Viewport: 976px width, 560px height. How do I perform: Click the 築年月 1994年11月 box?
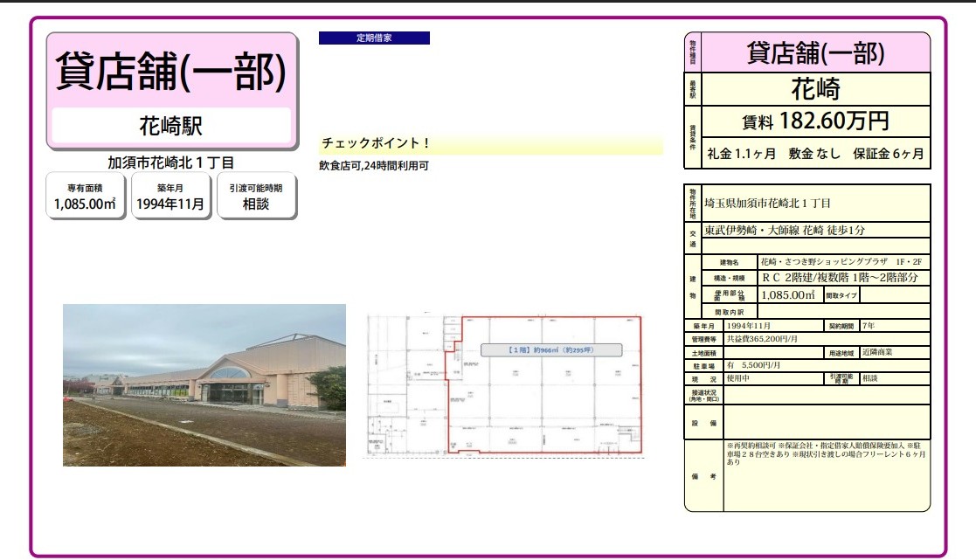coord(170,196)
